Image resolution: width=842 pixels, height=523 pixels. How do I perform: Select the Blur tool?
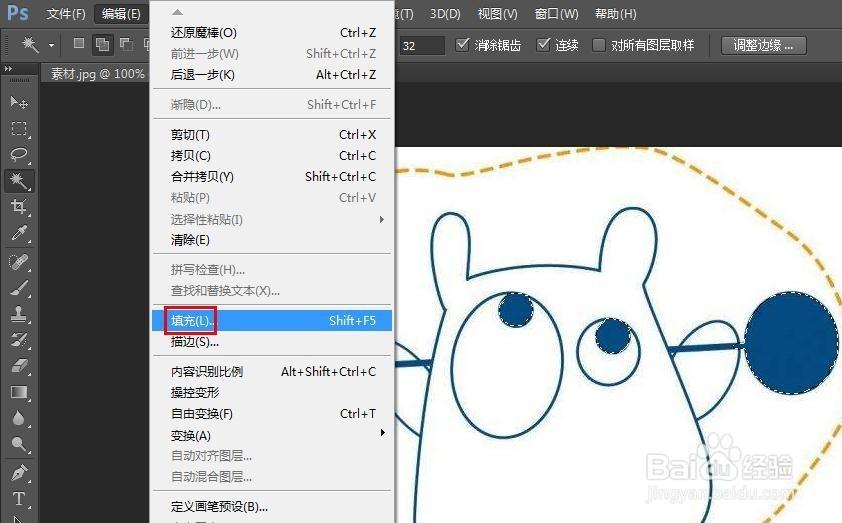click(x=19, y=418)
